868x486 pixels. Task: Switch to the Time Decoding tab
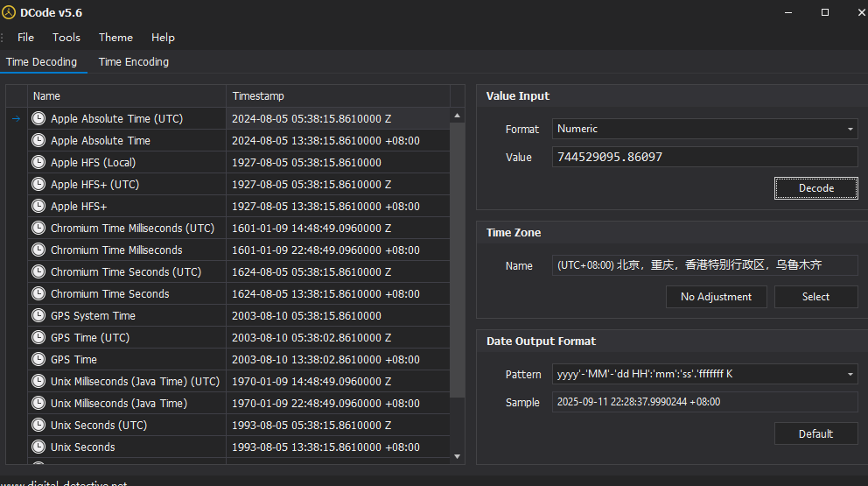pyautogui.click(x=41, y=61)
